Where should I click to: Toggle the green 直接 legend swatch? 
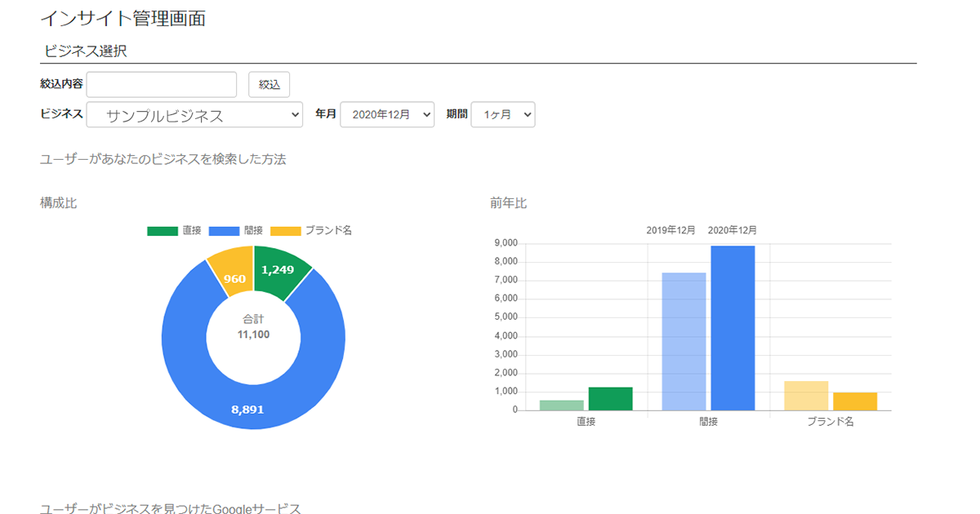coord(163,231)
